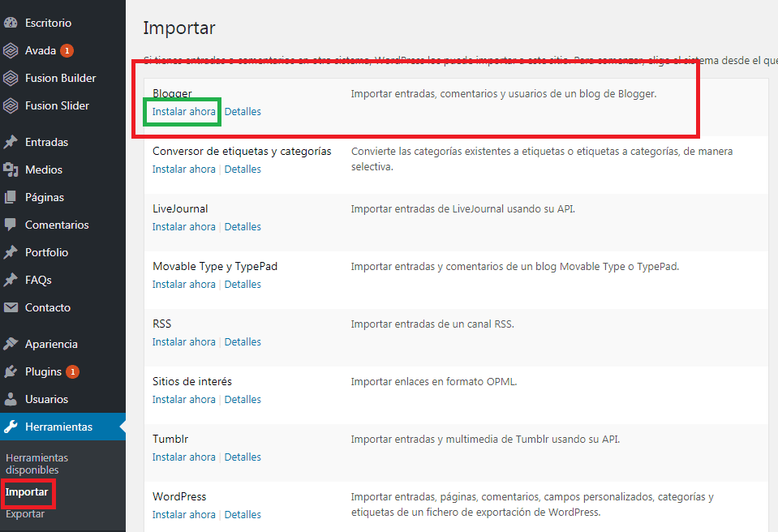Image resolution: width=778 pixels, height=532 pixels.
Task: View Detalles for RSS importer
Action: 243,341
